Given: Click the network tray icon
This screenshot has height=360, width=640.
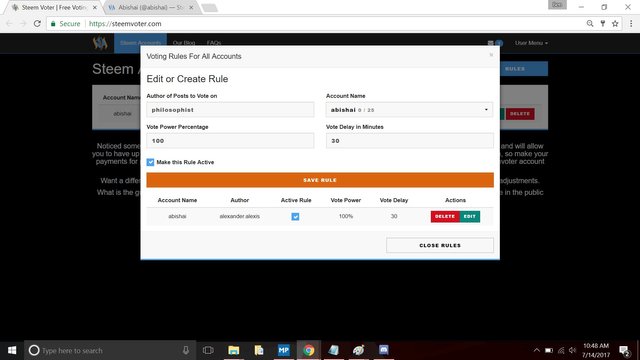Looking at the screenshot, I should [561, 350].
